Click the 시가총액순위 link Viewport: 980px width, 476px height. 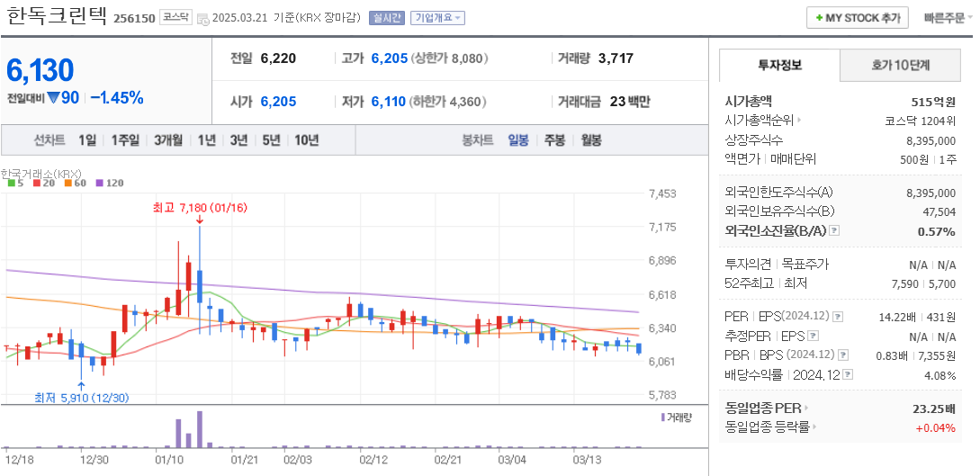760,121
